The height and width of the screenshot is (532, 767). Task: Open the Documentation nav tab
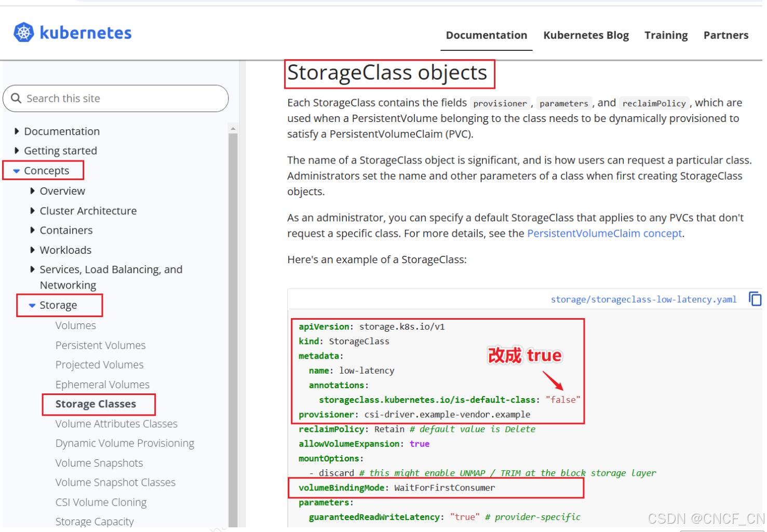point(486,35)
